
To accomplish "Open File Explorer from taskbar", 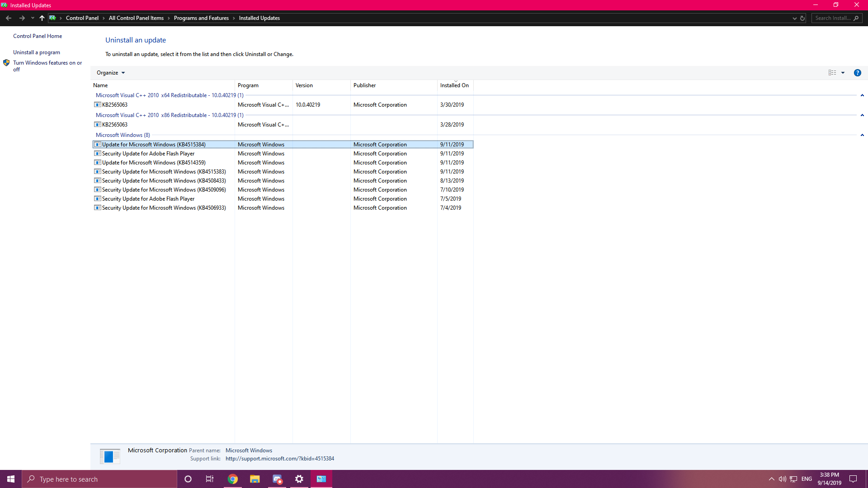I will click(255, 479).
